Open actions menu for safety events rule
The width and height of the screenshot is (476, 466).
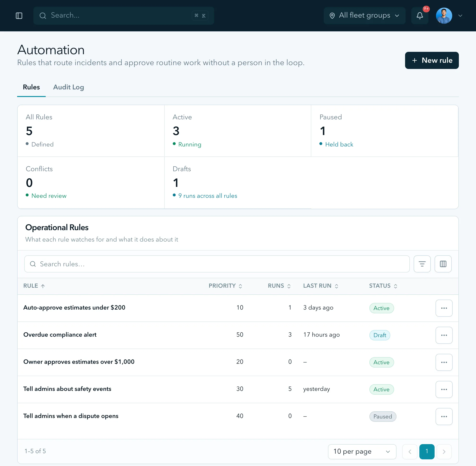coord(444,389)
